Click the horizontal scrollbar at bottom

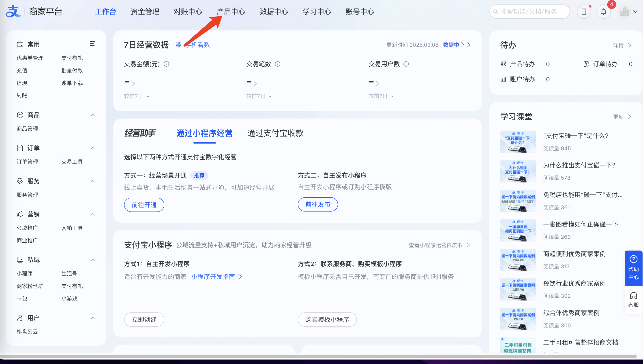coord(318,356)
